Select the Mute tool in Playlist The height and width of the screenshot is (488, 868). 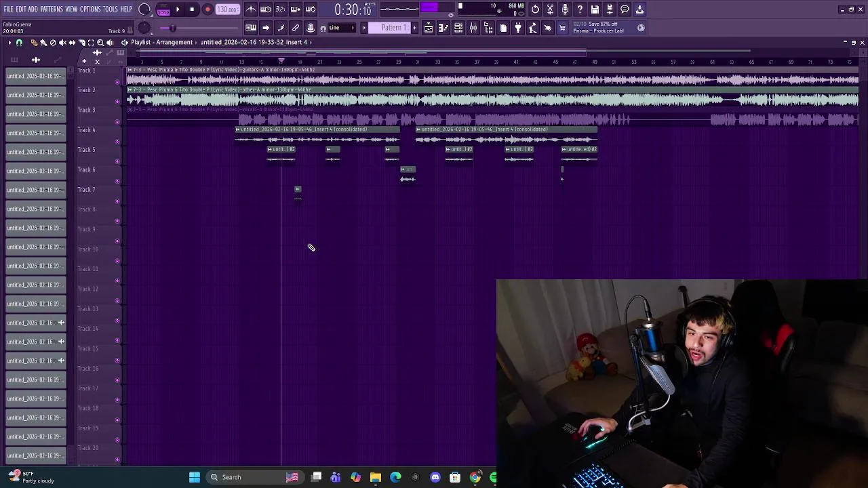coord(62,42)
